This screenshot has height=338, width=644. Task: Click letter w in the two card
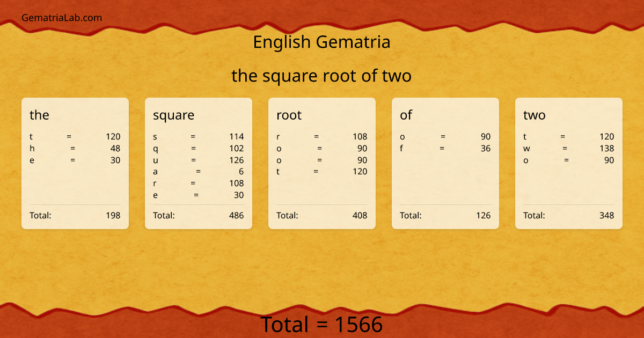[526, 149]
